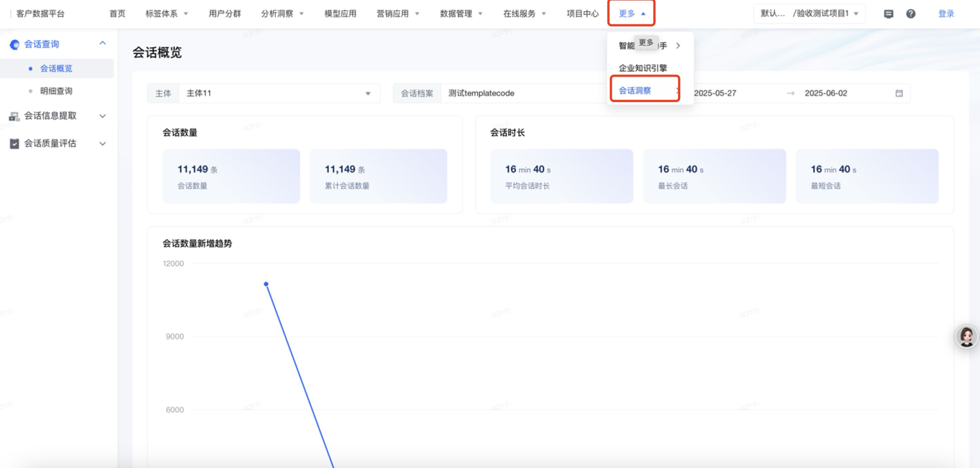980x468 pixels.
Task: Expand the 营销应用 menu arrow
Action: point(417,14)
